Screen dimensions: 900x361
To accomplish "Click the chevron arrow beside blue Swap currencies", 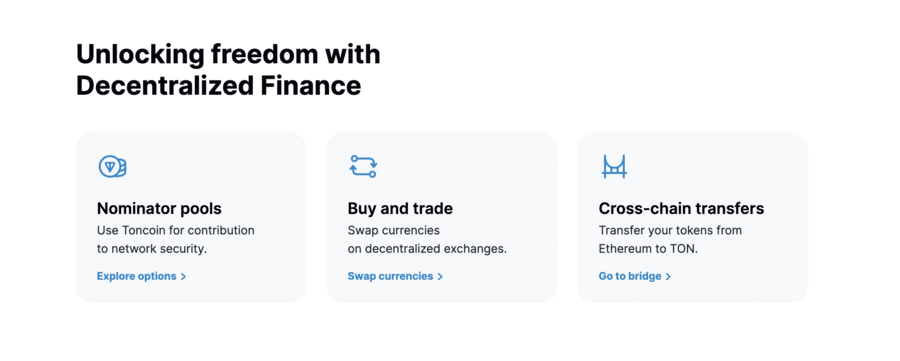I will 440,277.
